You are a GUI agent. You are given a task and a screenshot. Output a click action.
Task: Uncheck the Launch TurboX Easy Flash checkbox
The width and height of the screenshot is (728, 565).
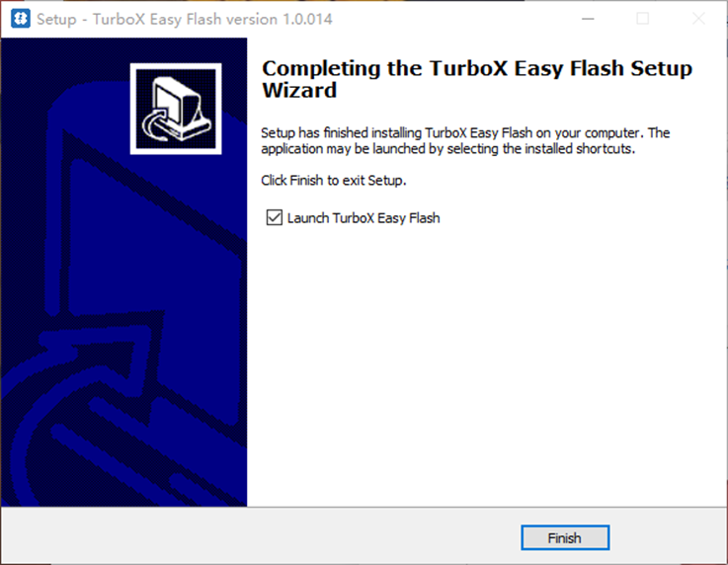click(274, 217)
